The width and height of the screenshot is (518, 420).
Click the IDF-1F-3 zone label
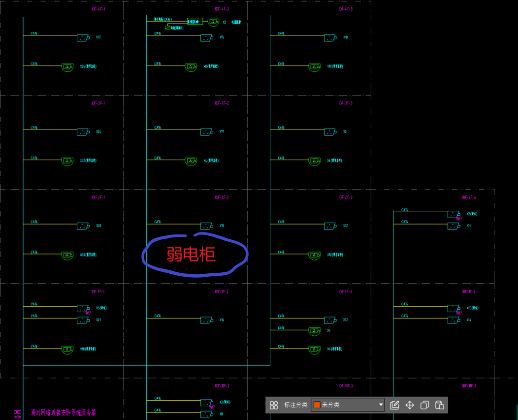click(346, 292)
